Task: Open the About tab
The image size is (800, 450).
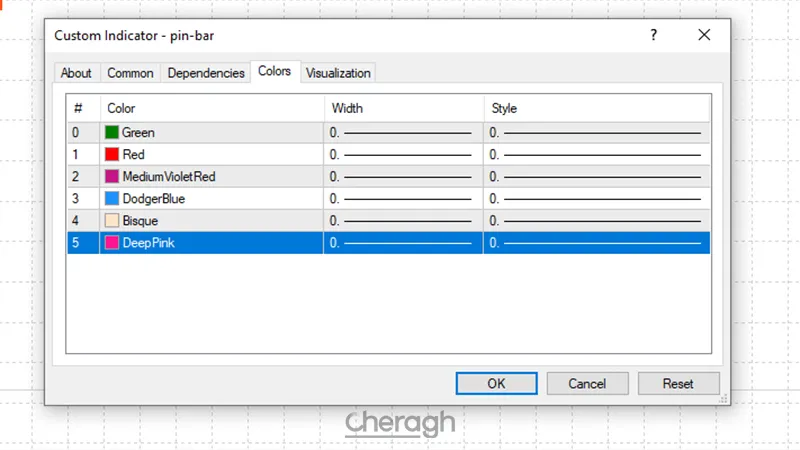Action: tap(76, 73)
